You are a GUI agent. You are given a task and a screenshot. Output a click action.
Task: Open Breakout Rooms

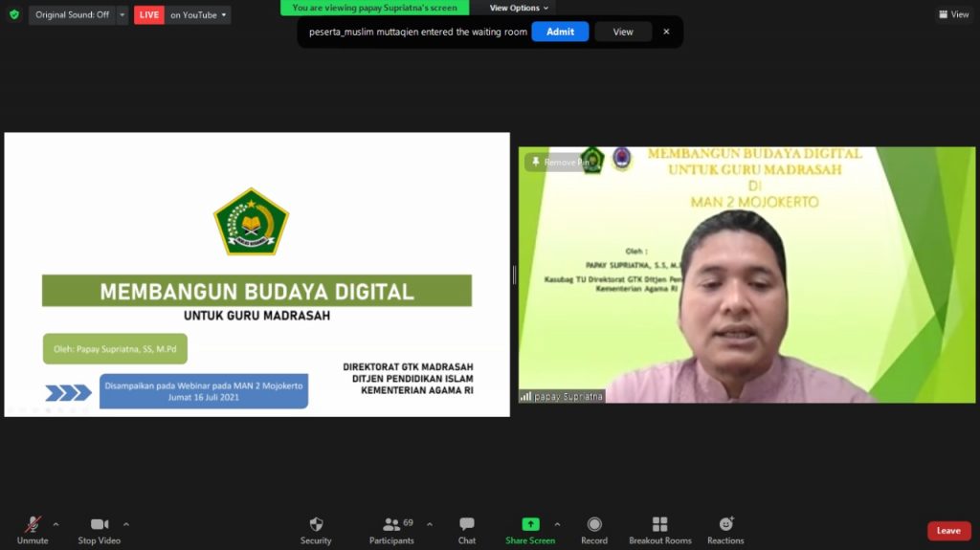pos(659,530)
